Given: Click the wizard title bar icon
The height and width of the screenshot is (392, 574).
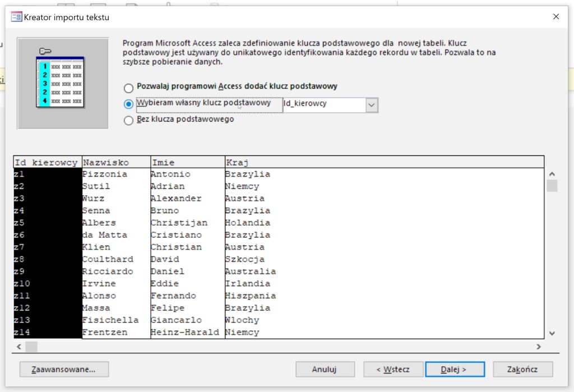Looking at the screenshot, I should coord(16,17).
